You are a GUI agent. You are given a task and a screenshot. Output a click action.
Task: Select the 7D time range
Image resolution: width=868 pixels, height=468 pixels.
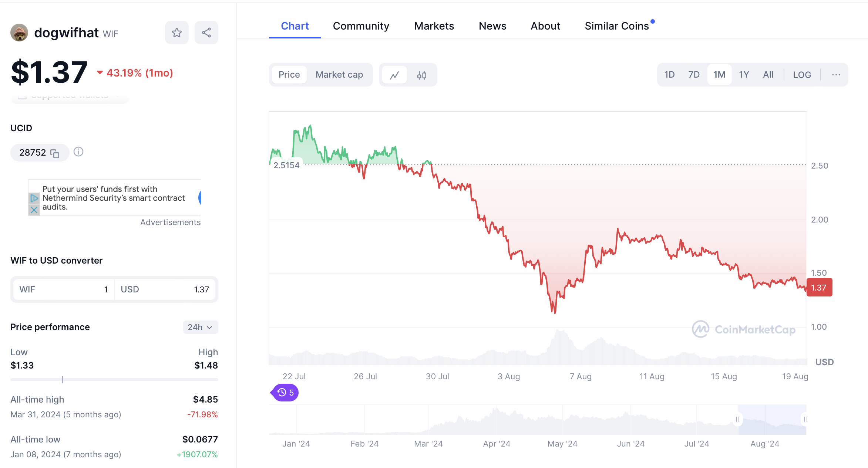[x=694, y=75]
